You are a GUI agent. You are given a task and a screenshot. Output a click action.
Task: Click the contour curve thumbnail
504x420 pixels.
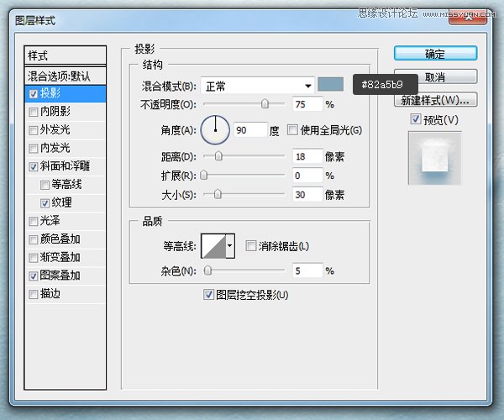[213, 246]
